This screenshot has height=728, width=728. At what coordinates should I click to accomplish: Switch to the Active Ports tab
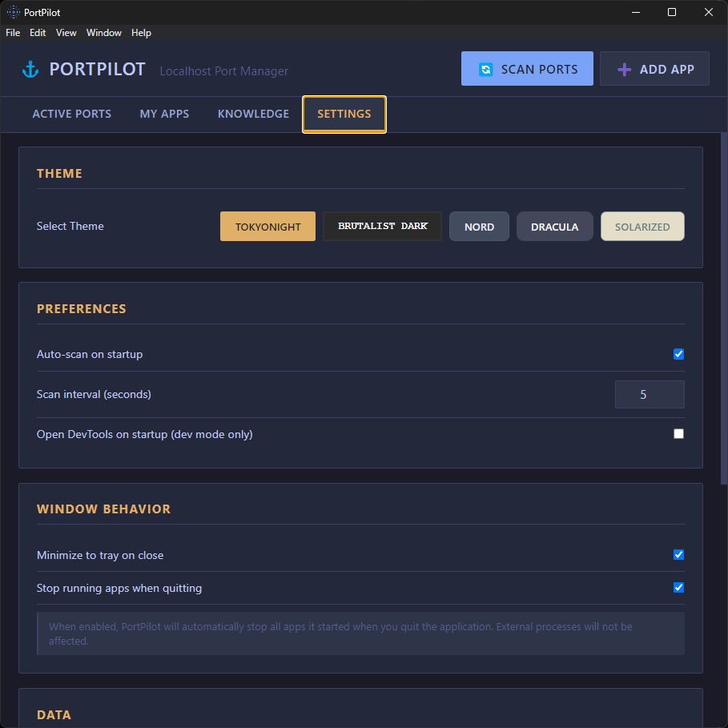72,114
